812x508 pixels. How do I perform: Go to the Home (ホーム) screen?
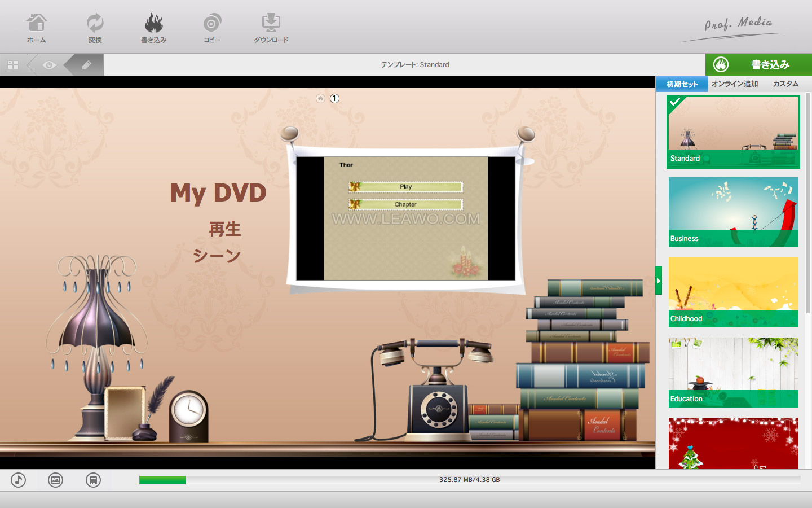37,28
